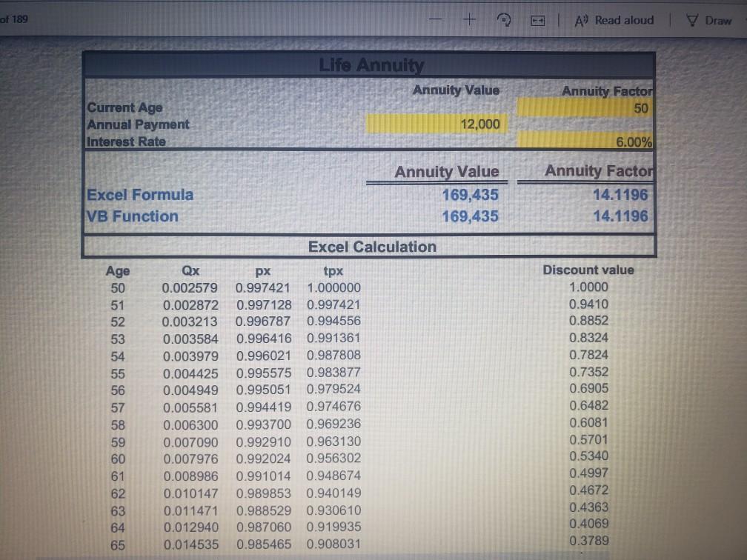Image resolution: width=747 pixels, height=560 pixels.
Task: Zoom in with the plus icon
Action: tap(469, 19)
